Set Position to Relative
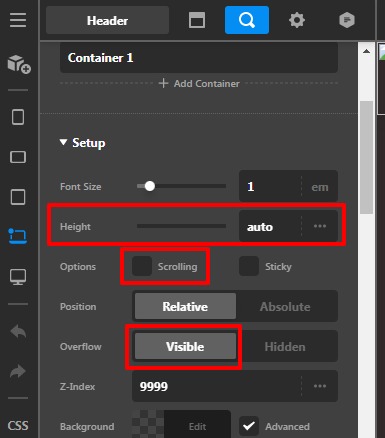 point(185,306)
